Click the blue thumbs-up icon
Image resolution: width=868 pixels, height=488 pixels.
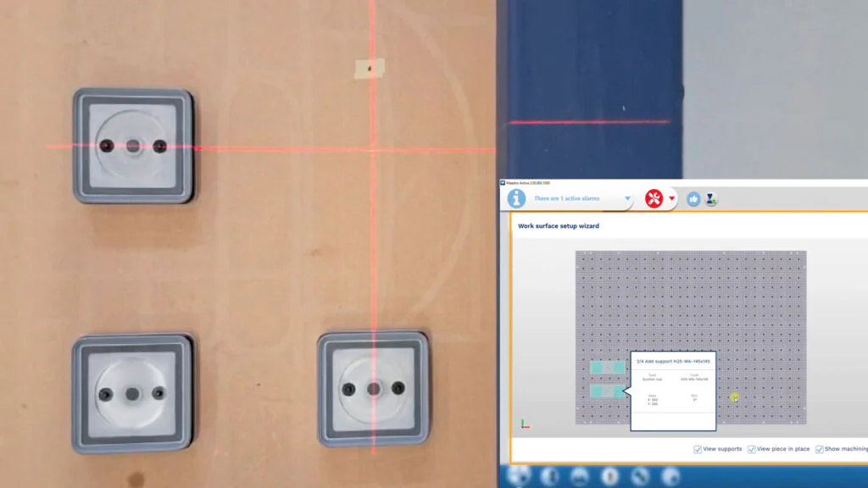[x=693, y=199]
